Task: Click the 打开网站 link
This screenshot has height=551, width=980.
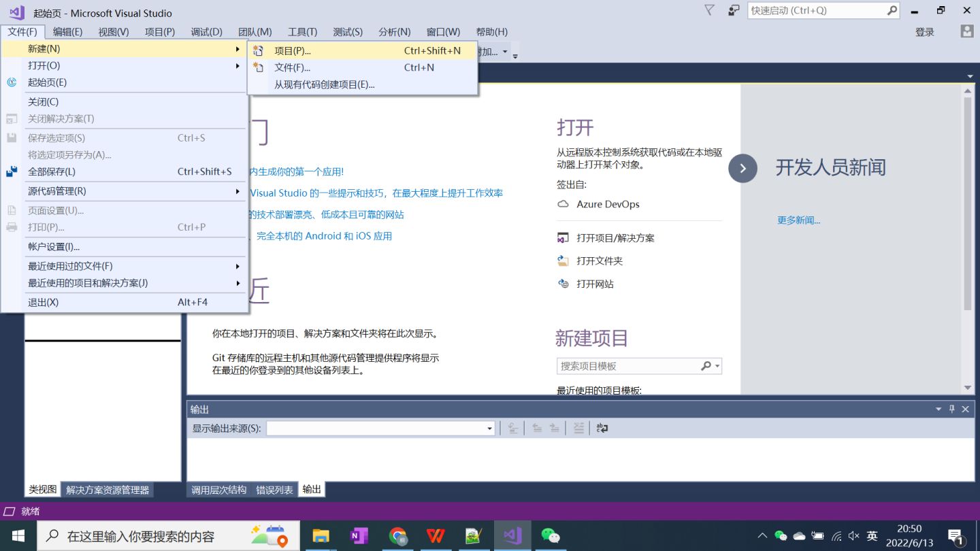Action: [595, 284]
